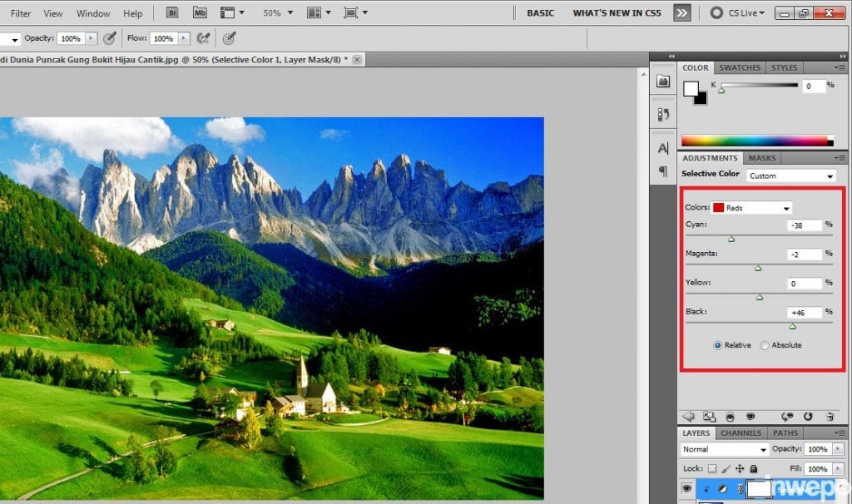Toggle tablet pressure for opacity
Screen dimensions: 852x504
coord(110,38)
